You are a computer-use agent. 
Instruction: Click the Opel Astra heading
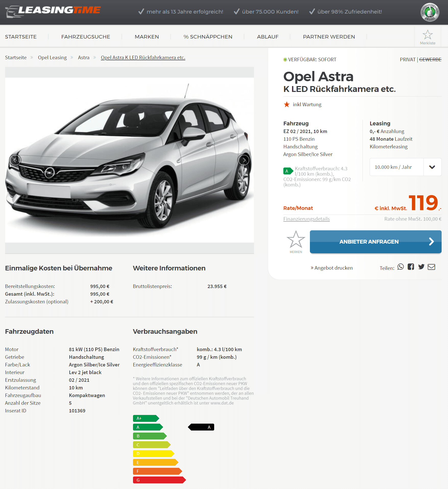(318, 76)
